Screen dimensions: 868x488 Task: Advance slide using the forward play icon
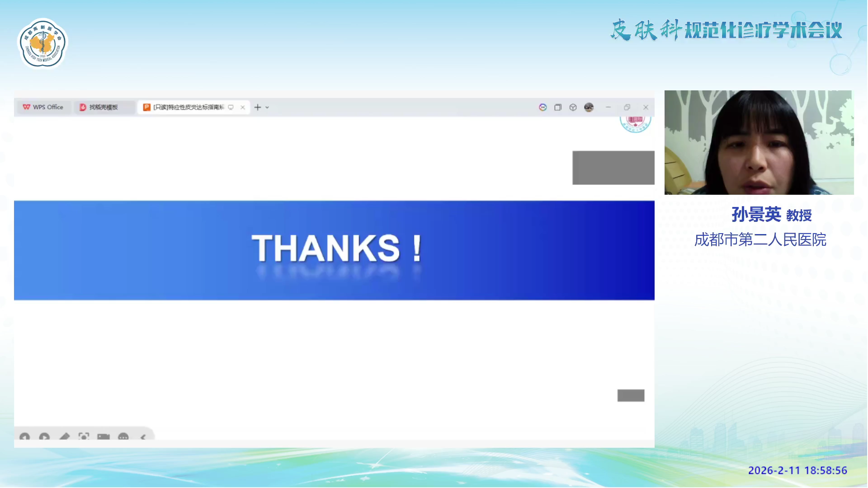(44, 436)
